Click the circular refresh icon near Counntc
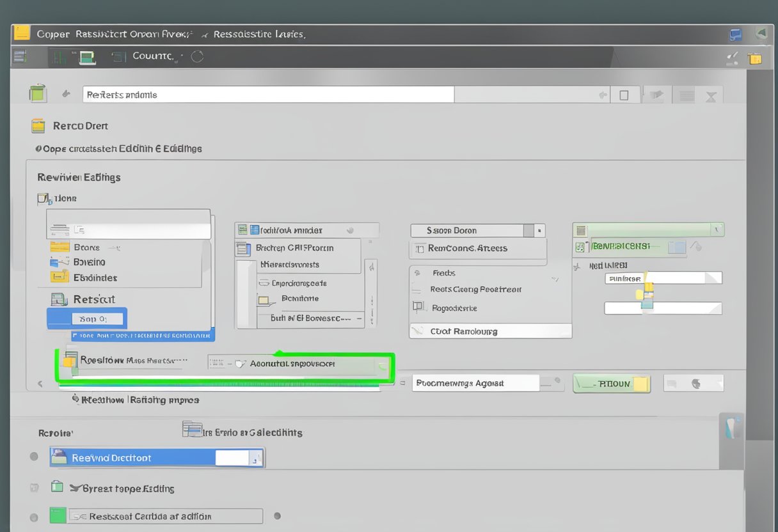778x532 pixels. pos(197,56)
